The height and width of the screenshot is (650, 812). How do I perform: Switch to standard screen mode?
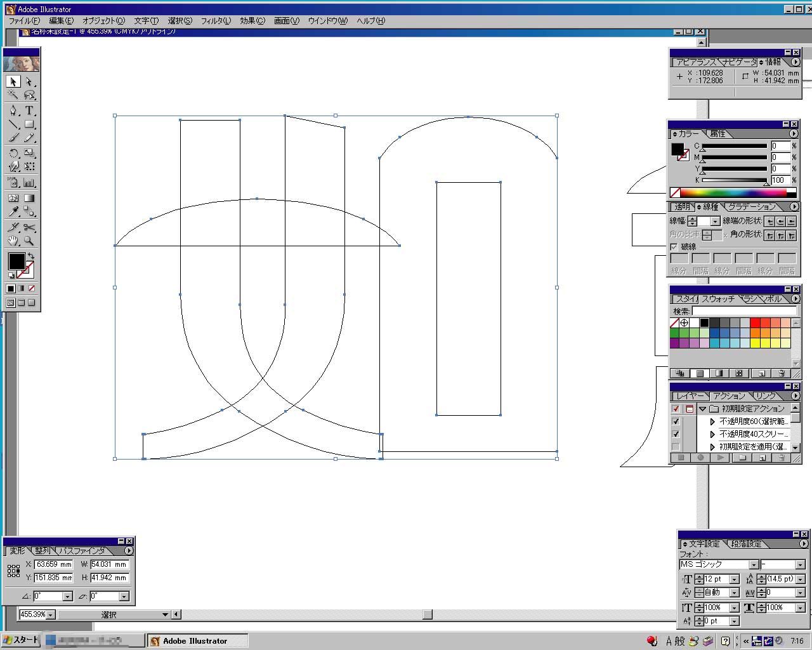coord(10,303)
